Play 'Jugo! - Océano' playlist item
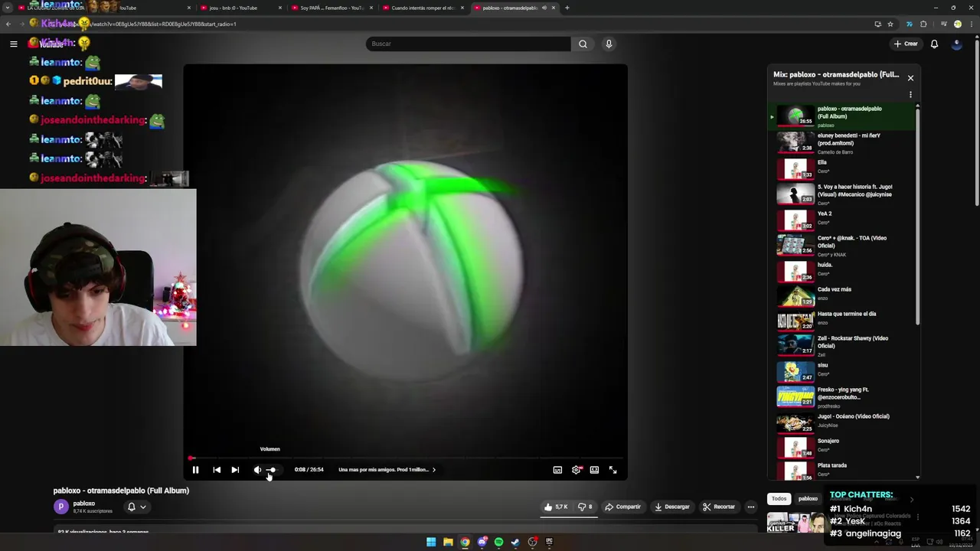 click(842, 422)
